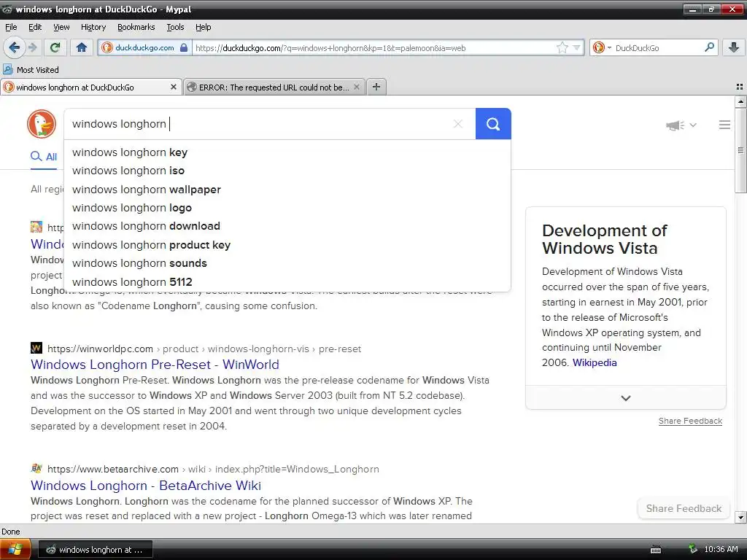Open the Bookmarks menu

click(136, 27)
